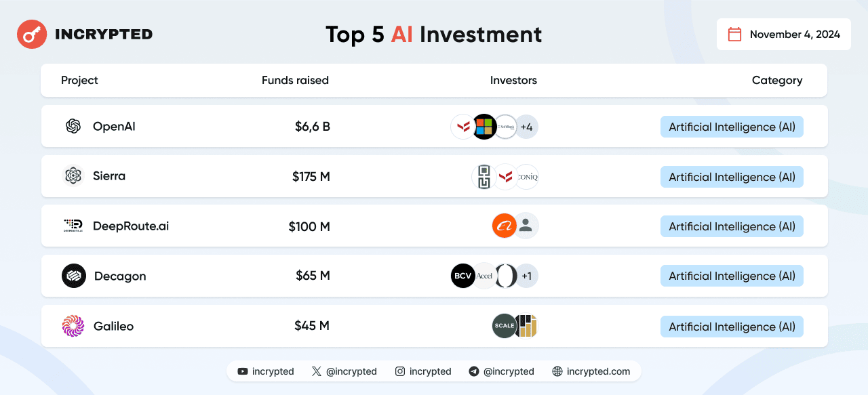Click the BCV investor logo in Decagon row

coord(462,276)
